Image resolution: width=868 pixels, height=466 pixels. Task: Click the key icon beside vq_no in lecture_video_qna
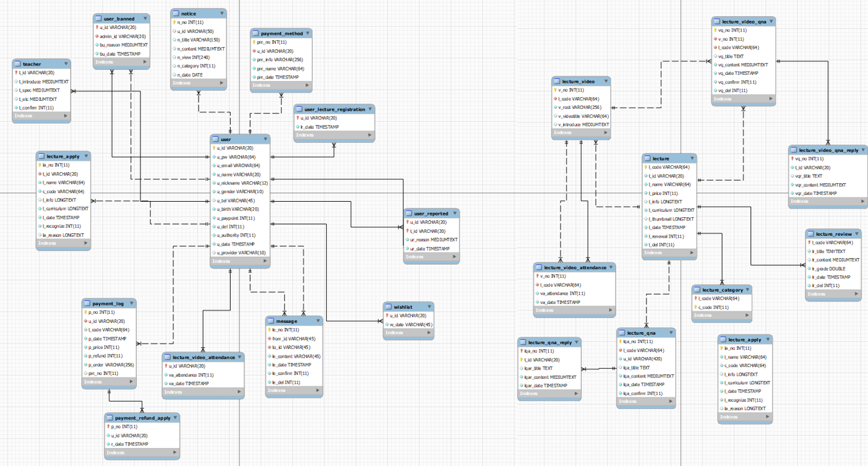[715, 30]
